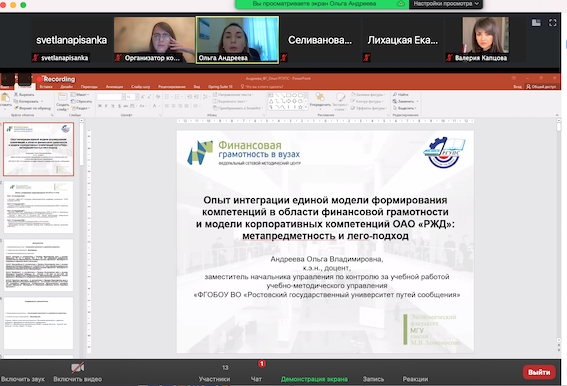The height and width of the screenshot is (386, 567).
Task: Switch video layout using gallery view icon
Action: tap(536, 23)
